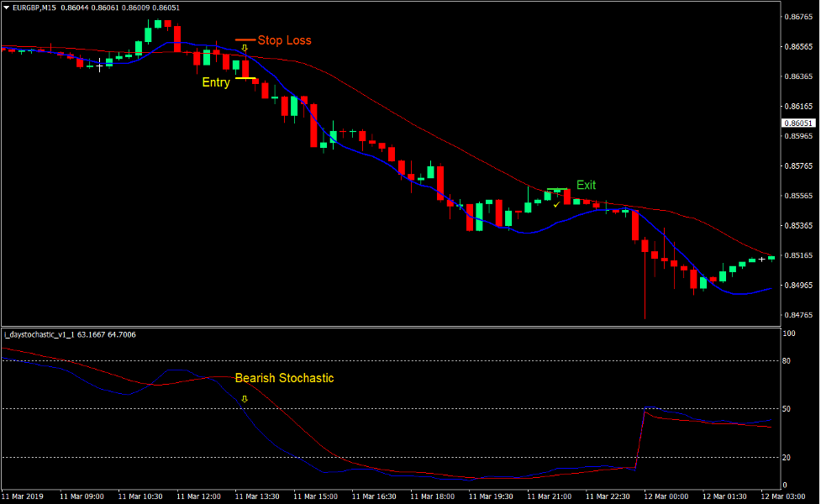Click the EURGBP,M15 chart symbol title

(34, 8)
